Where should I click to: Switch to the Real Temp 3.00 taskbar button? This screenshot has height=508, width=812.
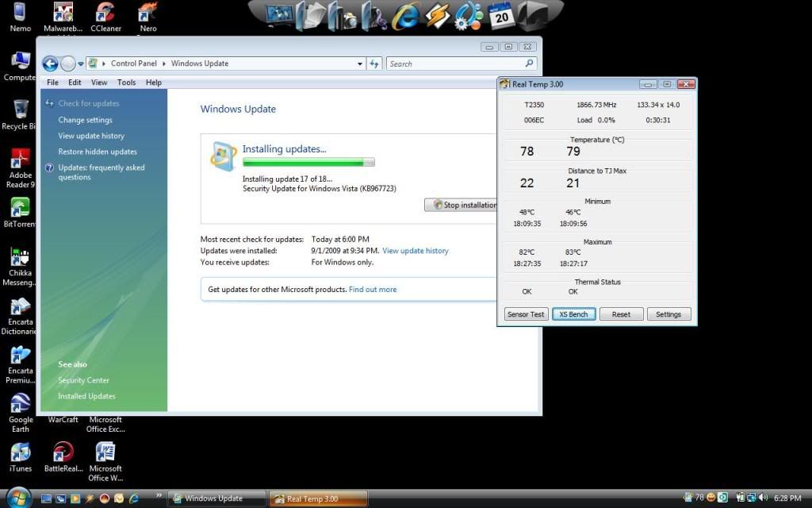click(318, 498)
